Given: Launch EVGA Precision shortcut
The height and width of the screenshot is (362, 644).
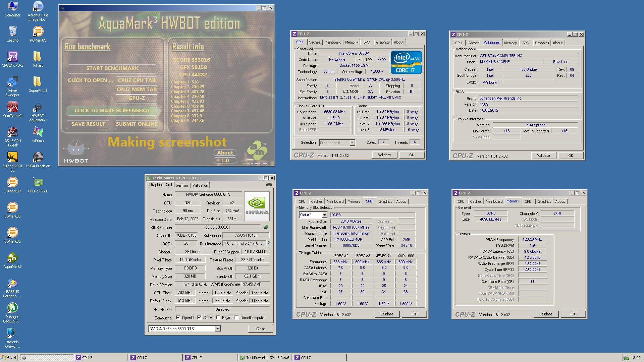Looking at the screenshot, I should pyautogui.click(x=38, y=160).
